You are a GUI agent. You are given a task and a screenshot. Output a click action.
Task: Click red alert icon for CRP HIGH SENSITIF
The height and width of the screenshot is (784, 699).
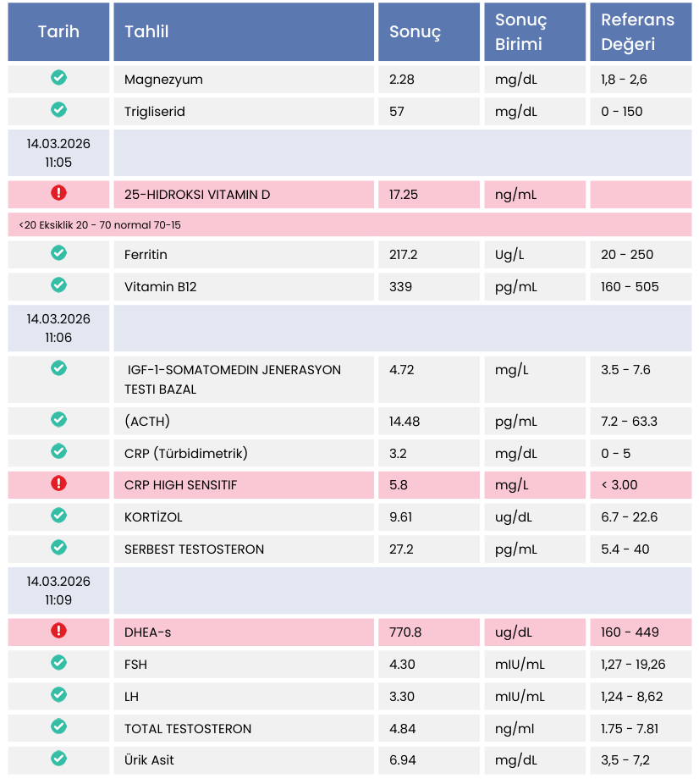coord(58,483)
